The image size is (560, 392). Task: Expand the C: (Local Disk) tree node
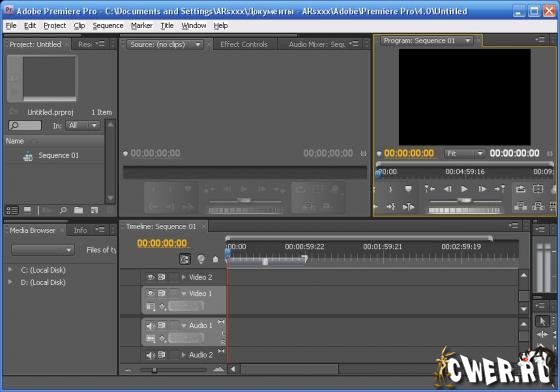click(10, 270)
